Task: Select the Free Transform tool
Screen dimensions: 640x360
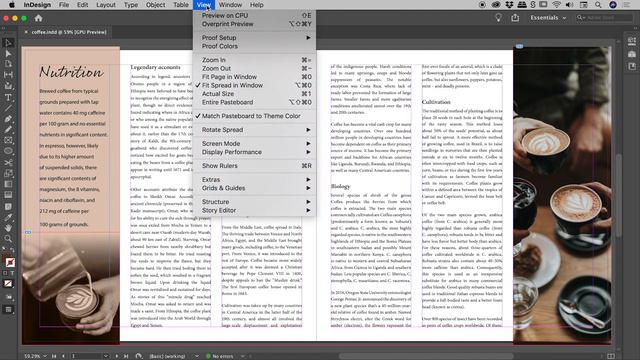Action: 8,173
